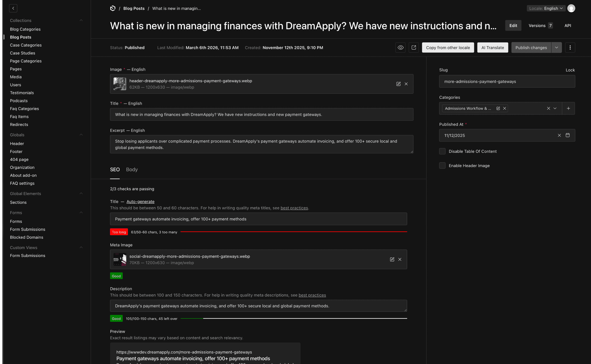
Task: Edit the Admissions Workflow category tag
Action: 498,108
